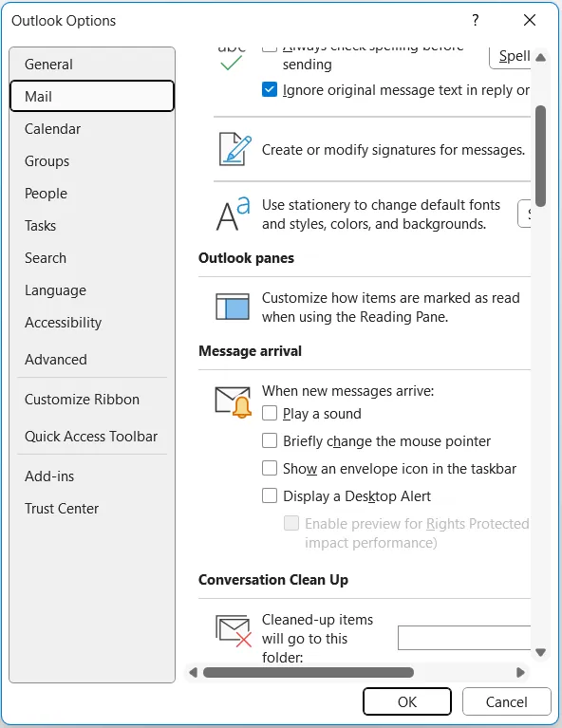Click the vertical scrollbar up arrow

click(x=540, y=58)
